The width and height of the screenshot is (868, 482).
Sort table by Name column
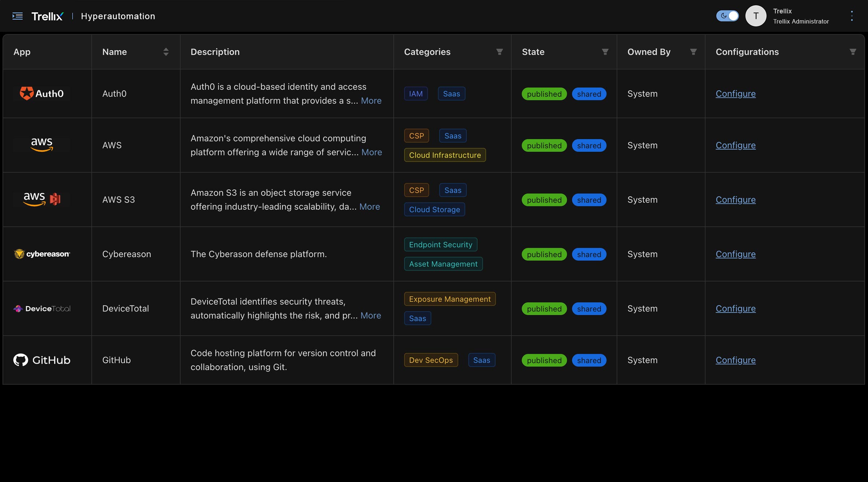(166, 52)
